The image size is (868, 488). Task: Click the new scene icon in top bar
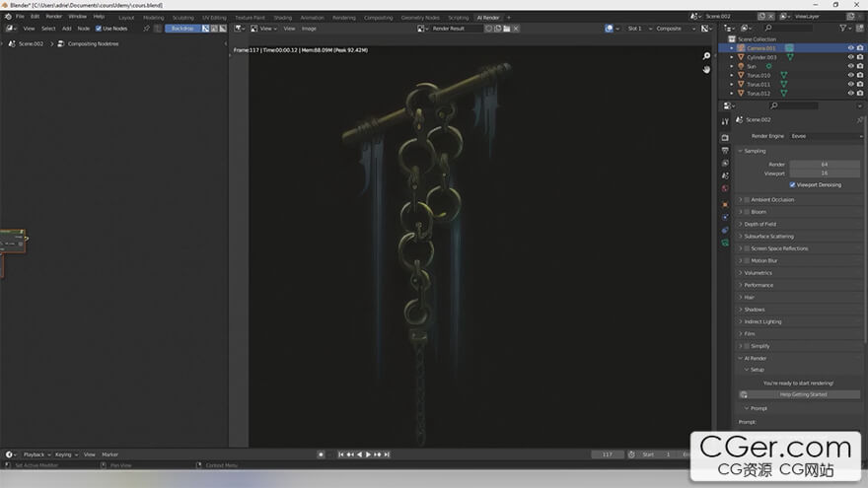761,17
